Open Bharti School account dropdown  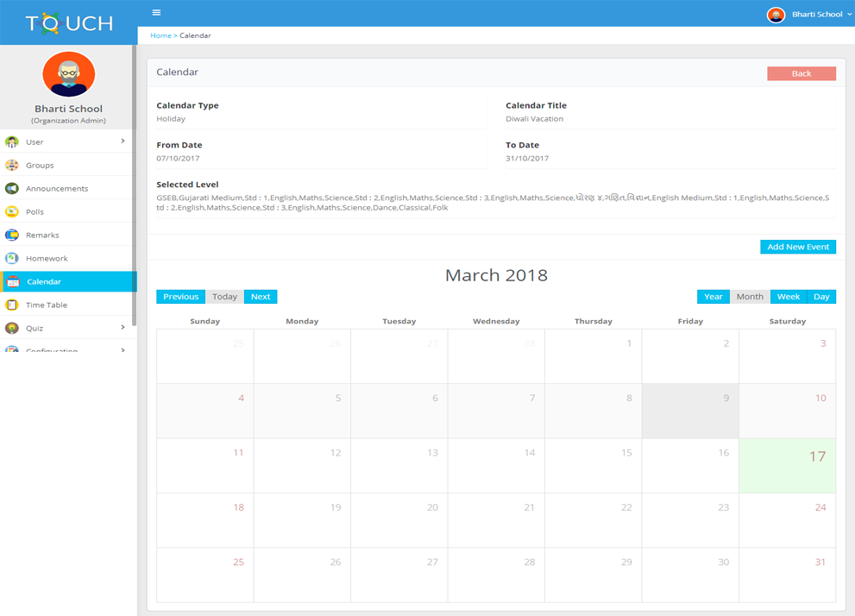(809, 15)
